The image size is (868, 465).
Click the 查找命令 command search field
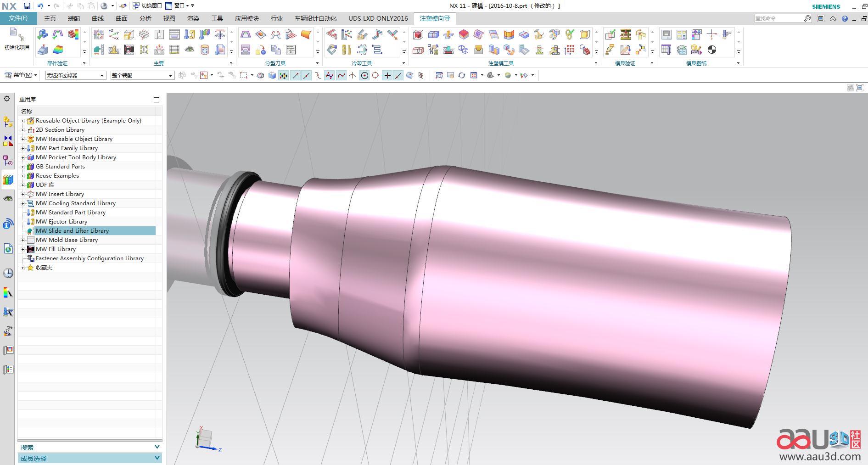778,18
